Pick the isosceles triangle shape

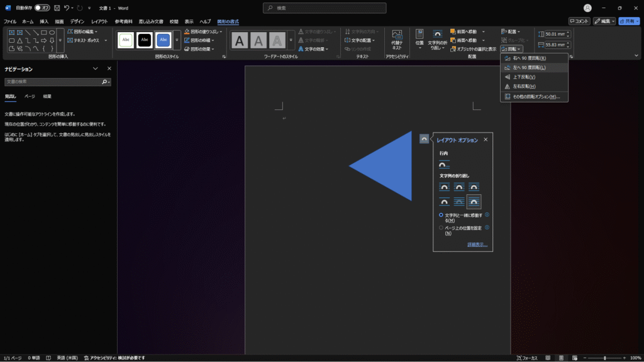click(x=19, y=41)
